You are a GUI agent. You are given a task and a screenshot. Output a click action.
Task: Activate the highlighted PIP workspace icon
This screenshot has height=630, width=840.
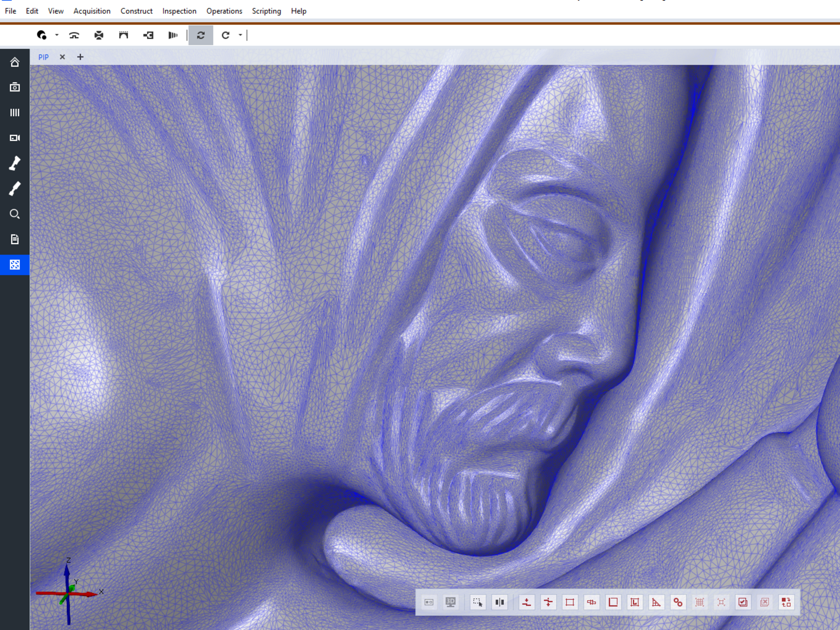point(15,265)
